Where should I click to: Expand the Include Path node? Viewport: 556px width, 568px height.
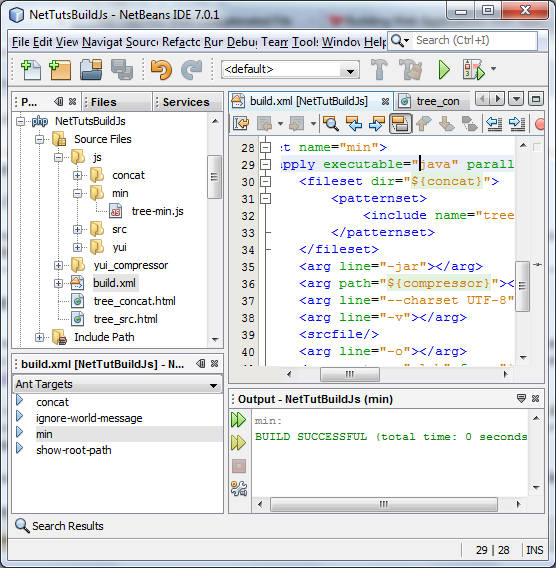point(39,337)
